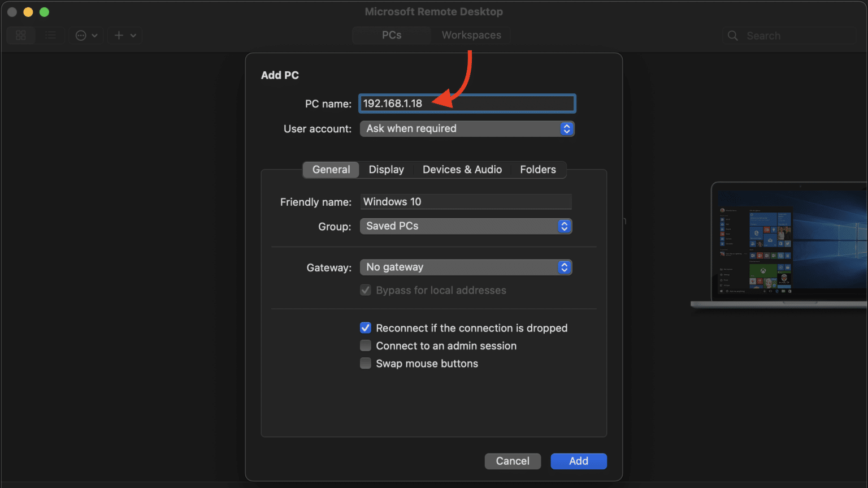Click the Friendly name field showing Windows 10
868x488 pixels.
466,201
